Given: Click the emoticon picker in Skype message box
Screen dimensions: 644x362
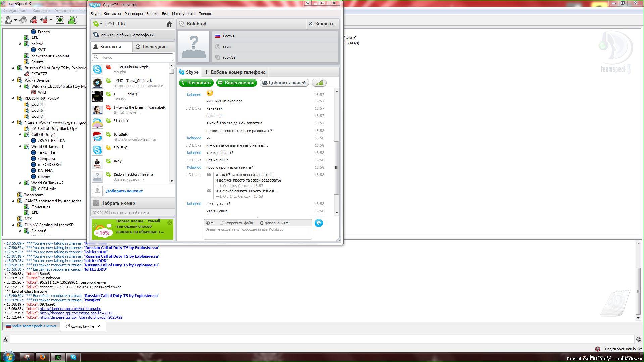Looking at the screenshot, I should (x=209, y=223).
